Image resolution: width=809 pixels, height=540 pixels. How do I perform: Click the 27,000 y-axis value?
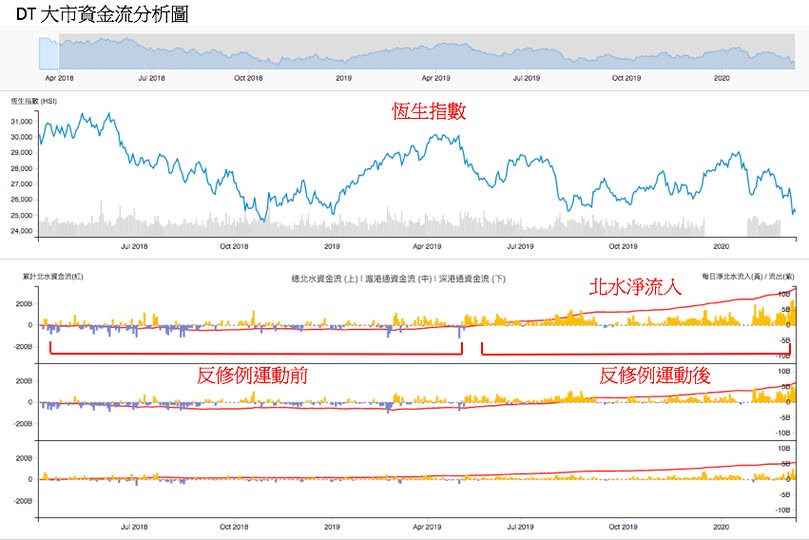22,184
